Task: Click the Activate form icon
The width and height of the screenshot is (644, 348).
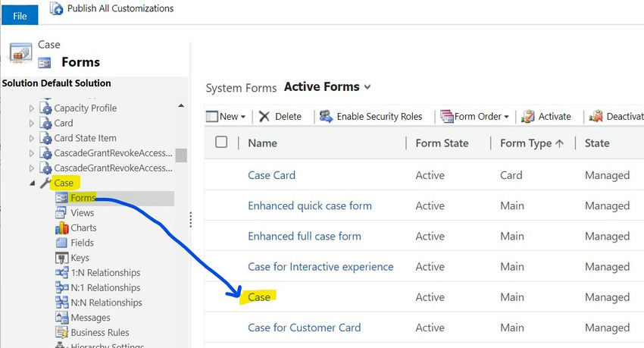Action: [527, 117]
